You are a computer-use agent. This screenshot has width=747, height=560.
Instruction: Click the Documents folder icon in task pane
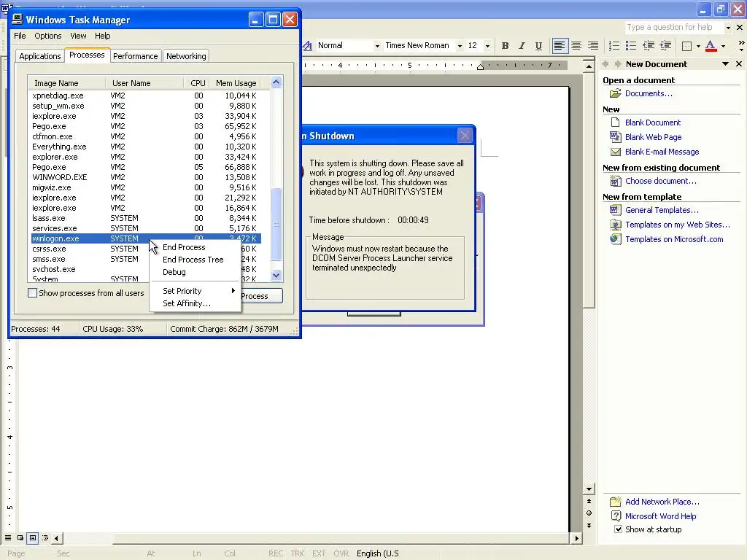coord(616,93)
